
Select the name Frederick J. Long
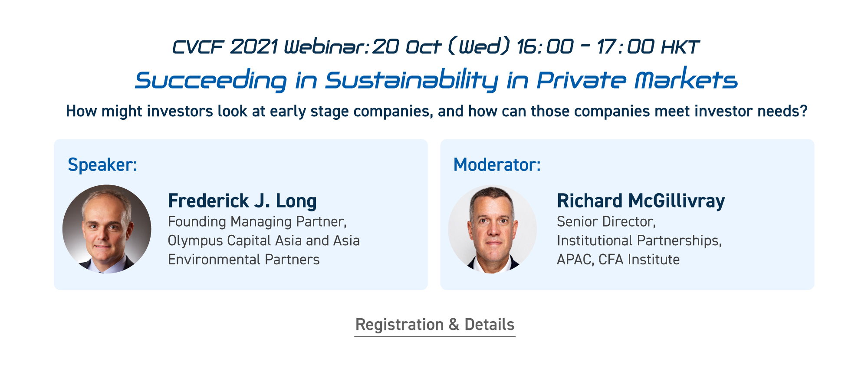(242, 201)
